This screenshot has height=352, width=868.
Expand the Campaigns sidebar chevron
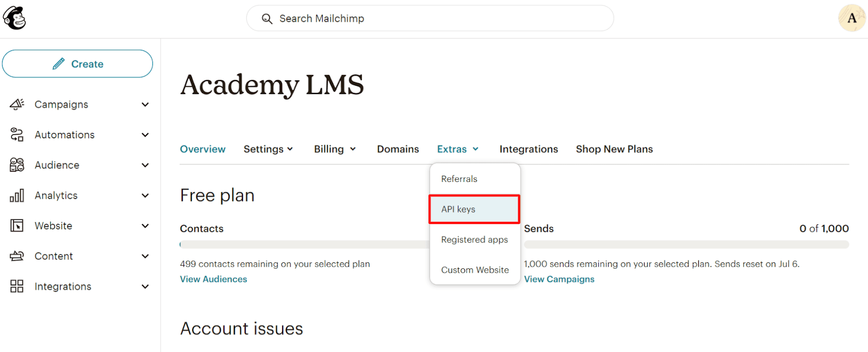145,104
